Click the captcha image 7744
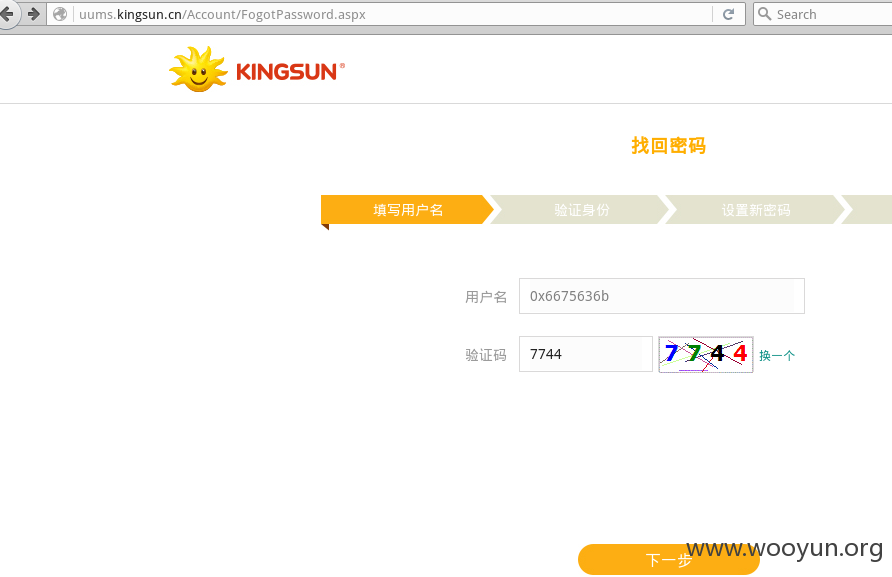892x577 pixels. (705, 355)
